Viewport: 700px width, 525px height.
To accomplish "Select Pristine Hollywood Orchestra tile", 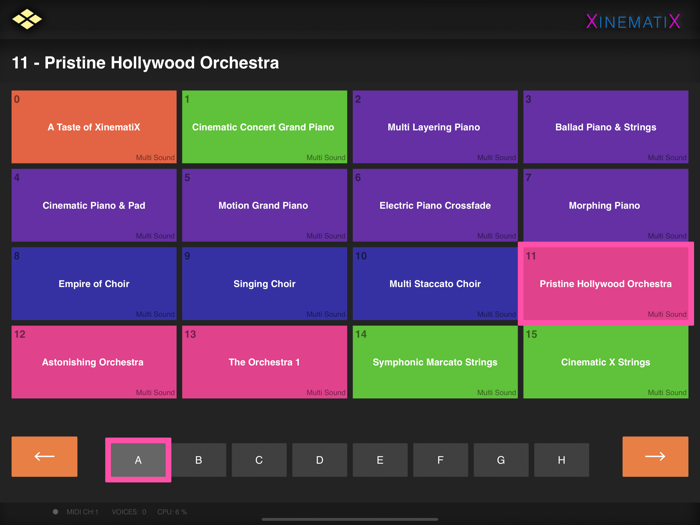I will click(x=606, y=283).
